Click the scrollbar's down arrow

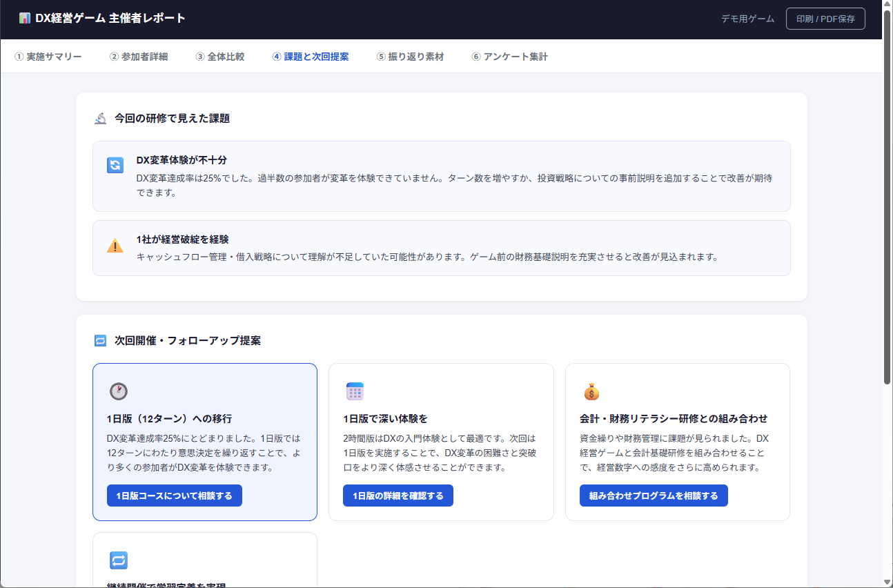coord(887,582)
